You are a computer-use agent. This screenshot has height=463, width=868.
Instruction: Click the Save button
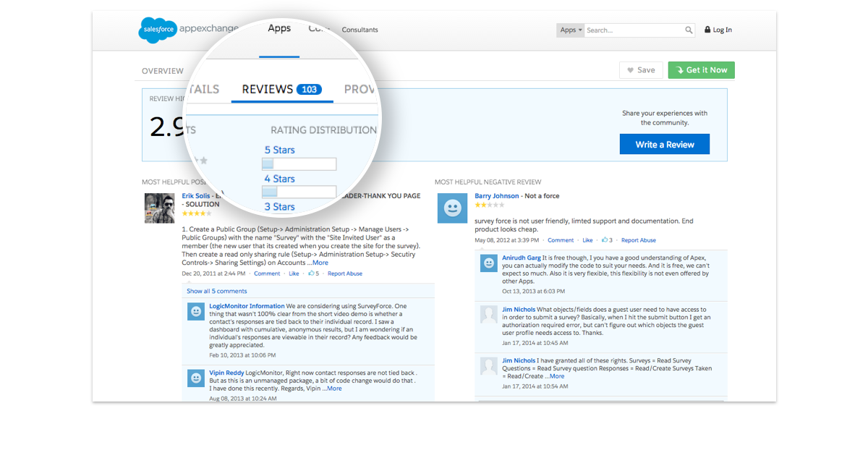641,70
